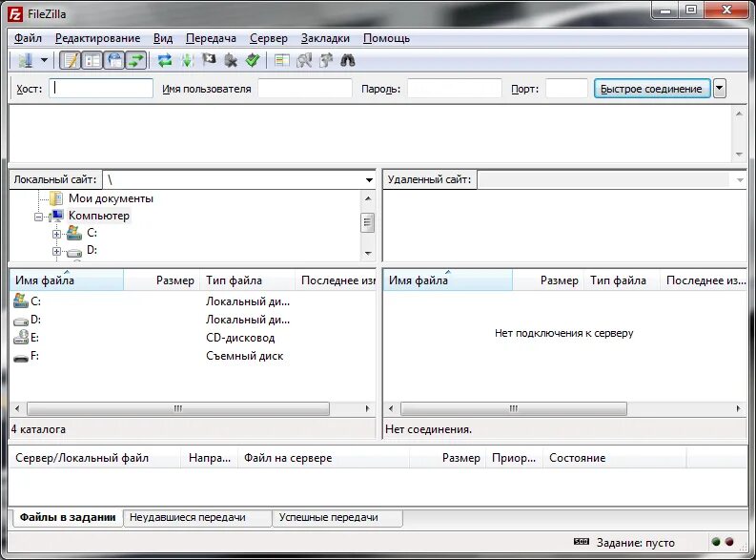Open the Редактирование menu

point(97,38)
